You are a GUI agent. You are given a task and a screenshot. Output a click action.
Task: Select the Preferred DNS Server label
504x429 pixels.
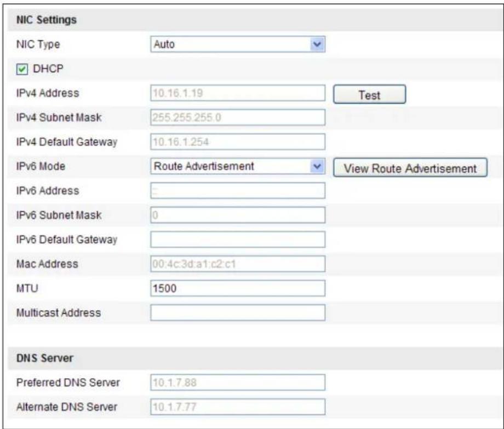(x=68, y=382)
